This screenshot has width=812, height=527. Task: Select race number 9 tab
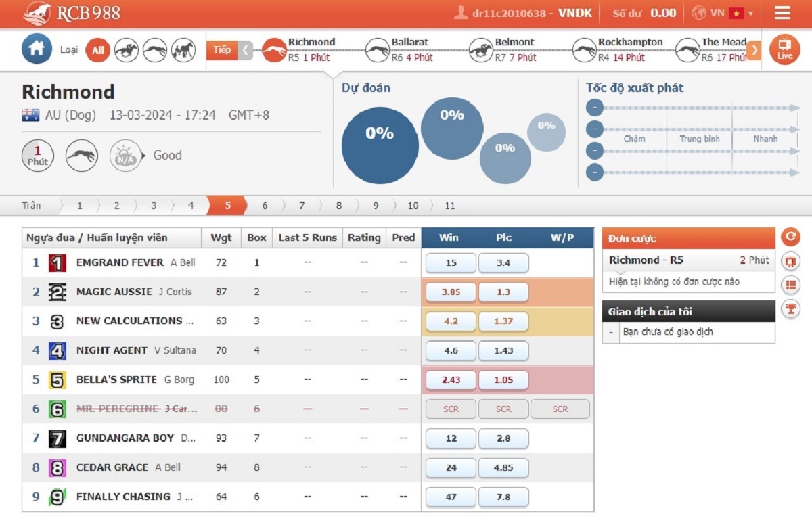pyautogui.click(x=376, y=206)
